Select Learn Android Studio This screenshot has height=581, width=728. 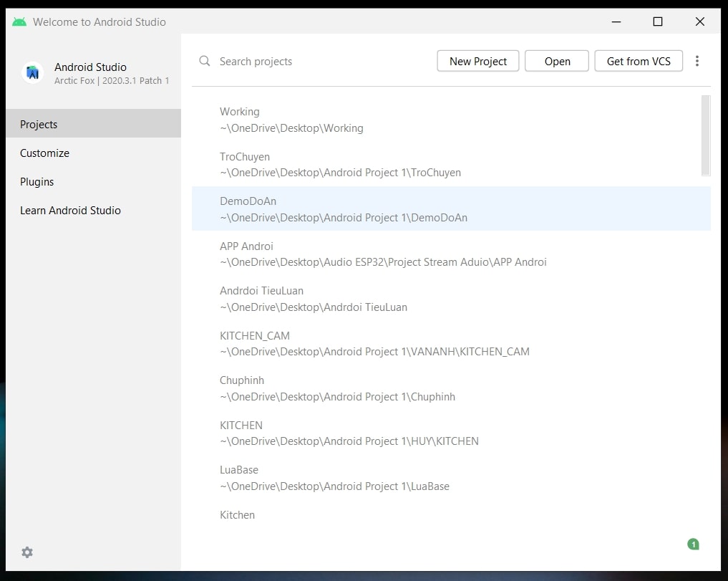pyautogui.click(x=70, y=210)
